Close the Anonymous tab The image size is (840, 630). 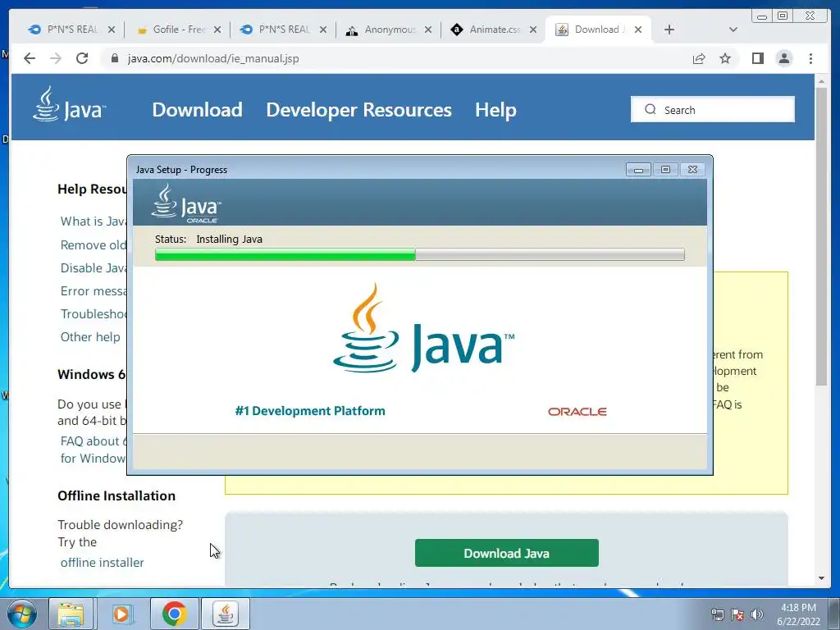point(428,30)
